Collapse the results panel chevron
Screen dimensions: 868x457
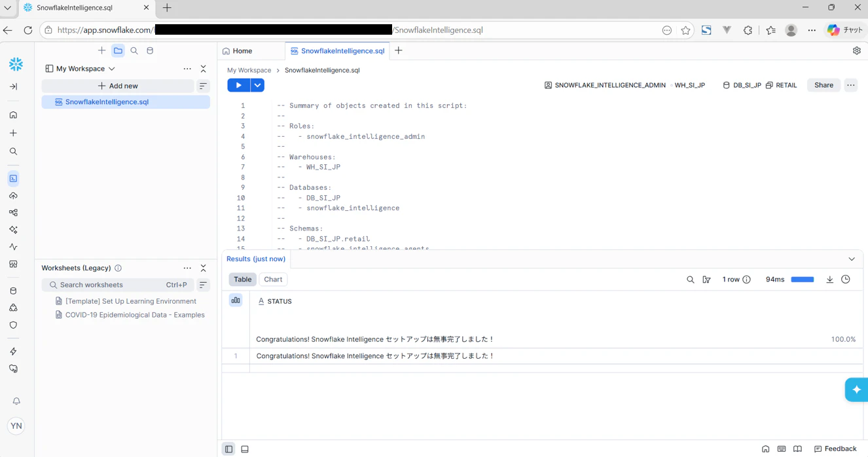point(852,259)
